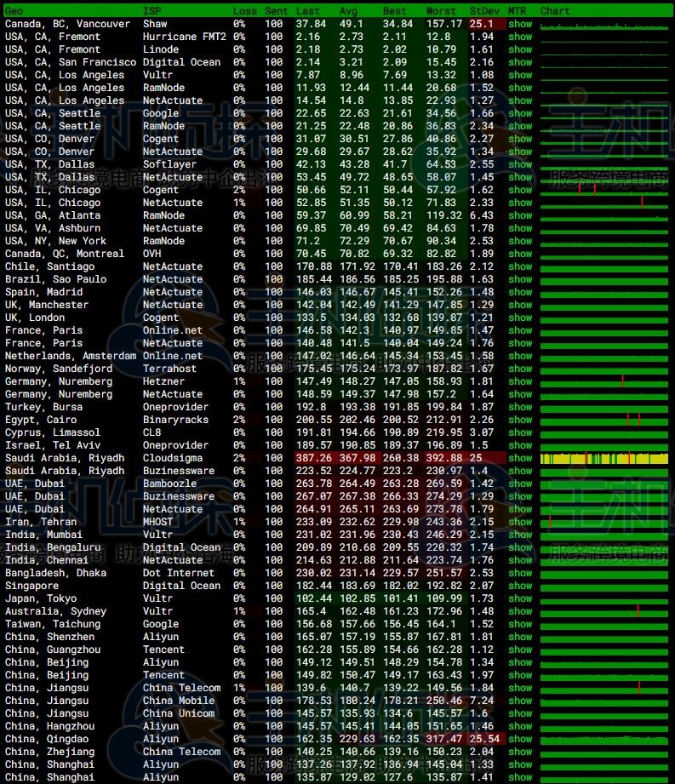The width and height of the screenshot is (675, 784).
Task: Click show for Denver Cogent row
Action: (x=520, y=139)
